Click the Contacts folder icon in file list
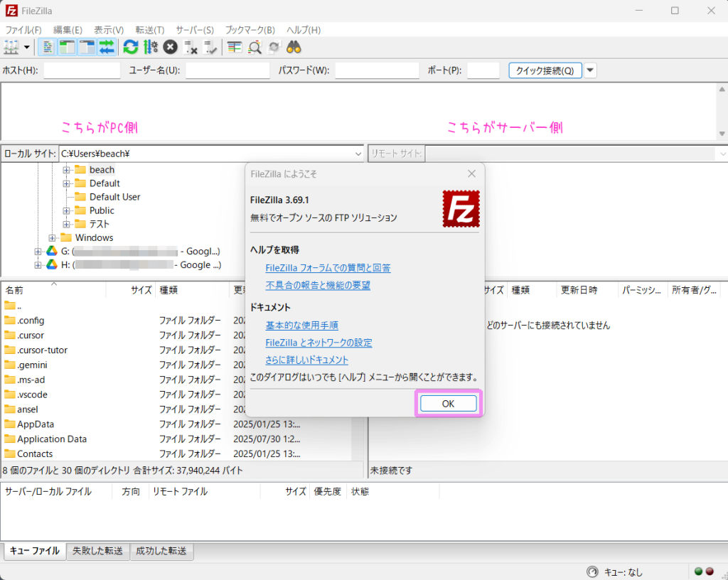This screenshot has width=728, height=580. point(10,453)
